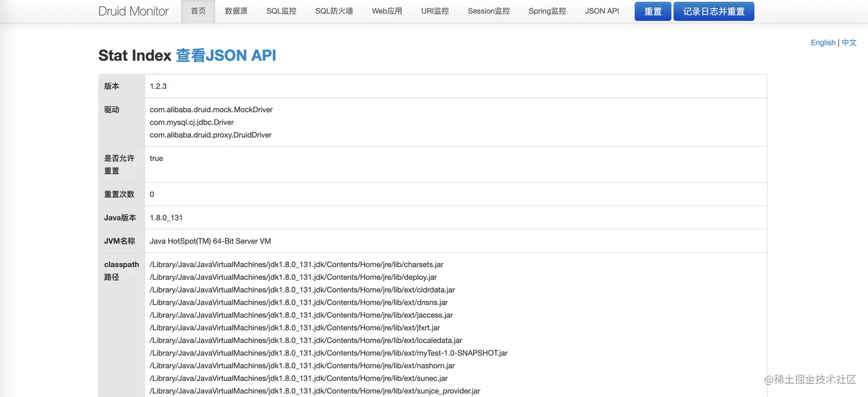Open the URI监控 tab

435,11
